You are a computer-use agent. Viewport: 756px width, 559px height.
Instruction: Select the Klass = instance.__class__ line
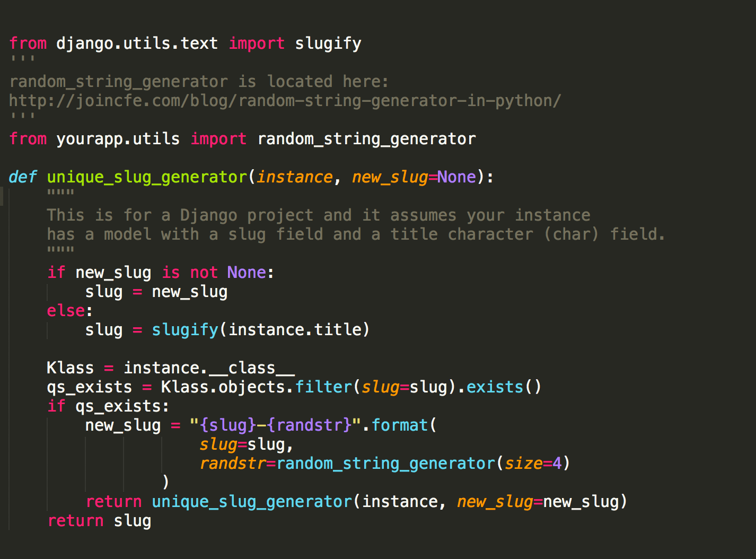(170, 368)
